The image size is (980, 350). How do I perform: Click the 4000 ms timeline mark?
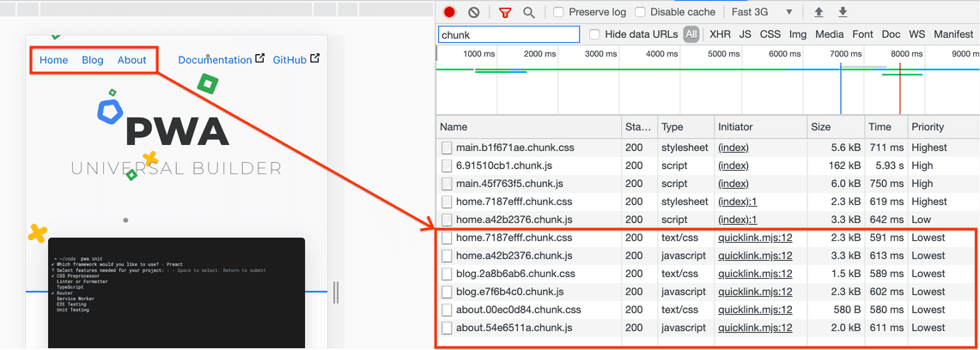pos(662,54)
